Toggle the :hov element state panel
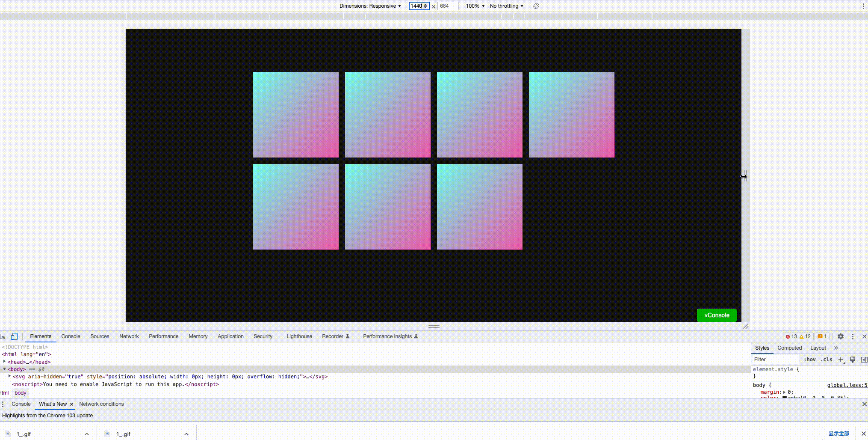The image size is (868, 440). point(809,360)
